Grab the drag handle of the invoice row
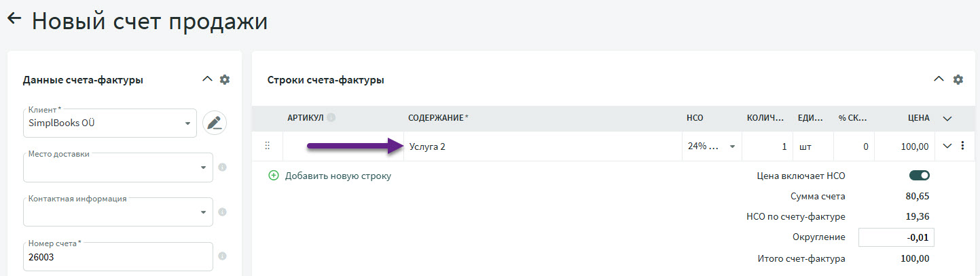980x276 pixels. point(267,146)
